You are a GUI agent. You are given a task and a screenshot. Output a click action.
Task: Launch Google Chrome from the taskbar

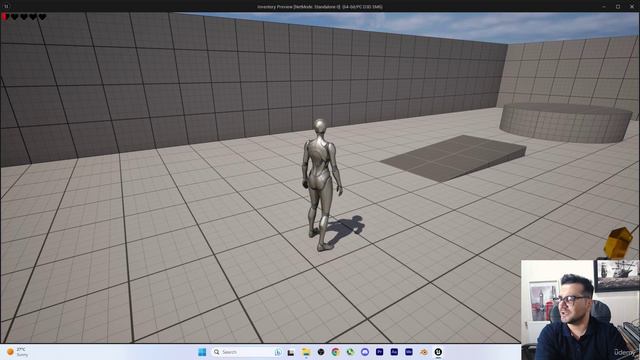click(336, 352)
